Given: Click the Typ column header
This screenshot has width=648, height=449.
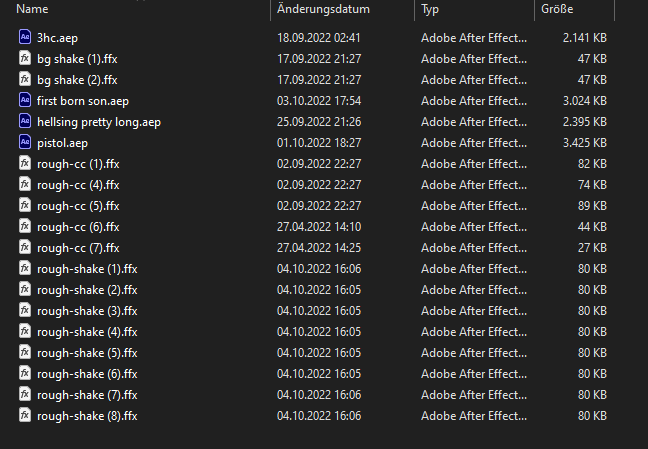Looking at the screenshot, I should click(x=431, y=9).
